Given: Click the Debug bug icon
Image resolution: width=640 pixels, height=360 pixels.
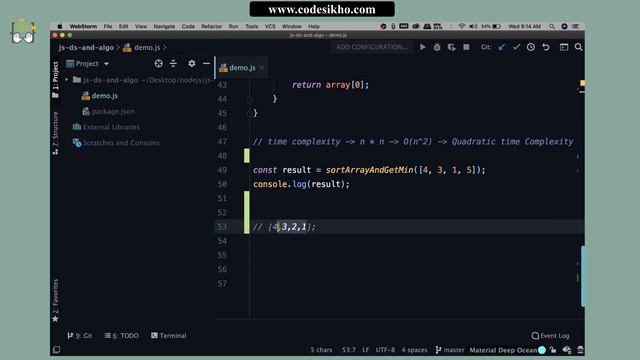Looking at the screenshot, I should tap(437, 47).
